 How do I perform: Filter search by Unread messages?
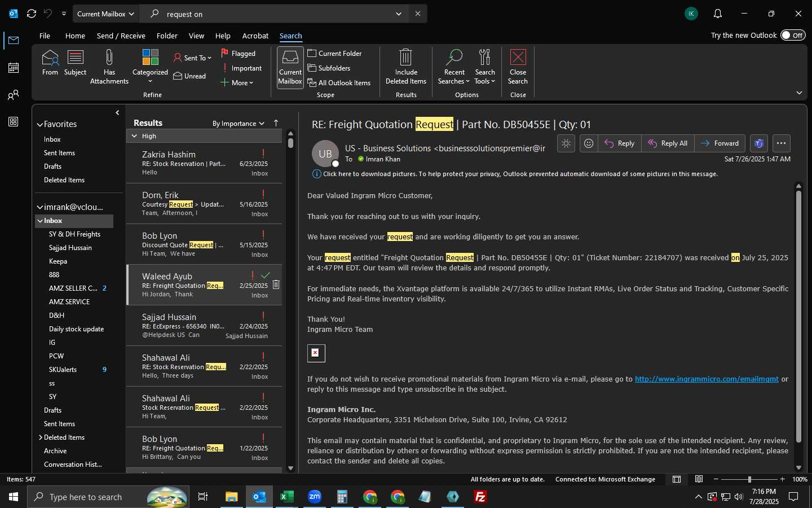(x=190, y=76)
